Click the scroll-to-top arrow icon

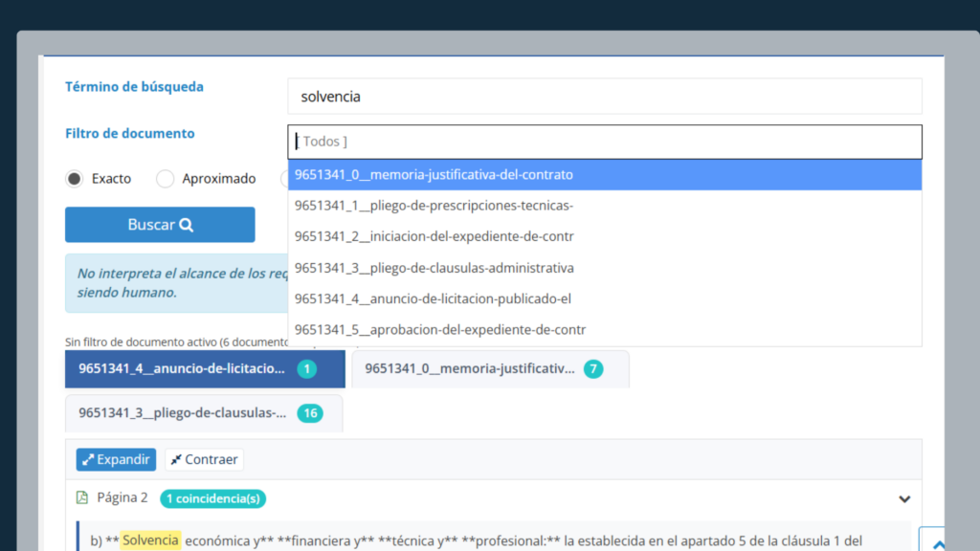pyautogui.click(x=939, y=543)
